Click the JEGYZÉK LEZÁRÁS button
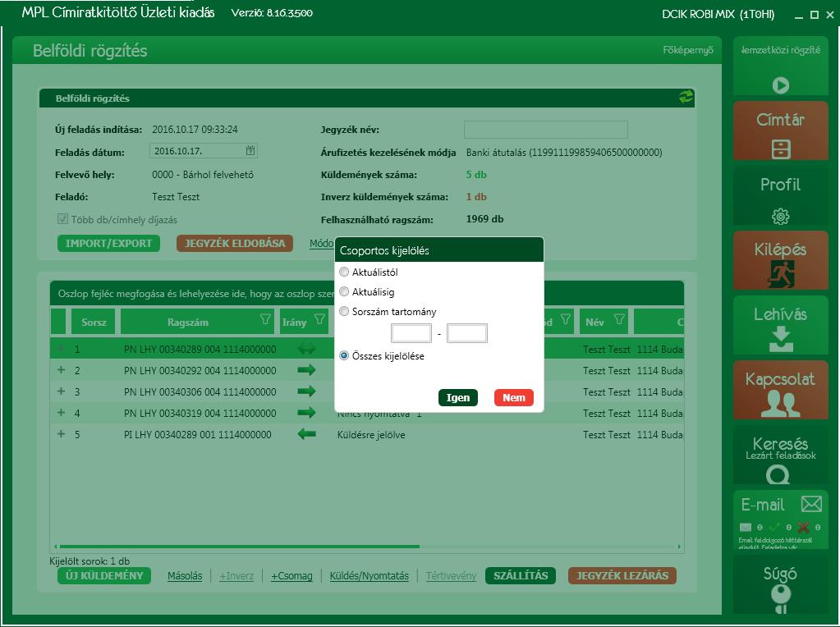The image size is (840, 627). (x=622, y=575)
